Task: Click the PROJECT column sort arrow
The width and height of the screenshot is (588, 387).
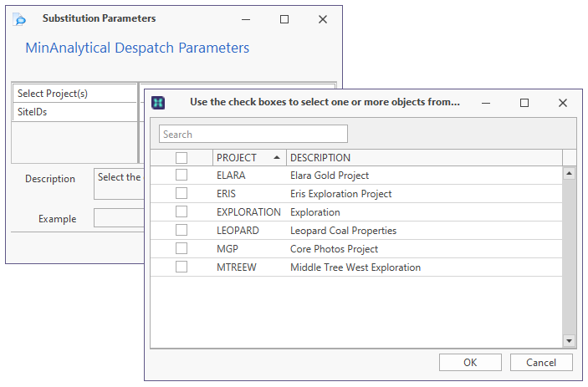Action: pyautogui.click(x=277, y=157)
